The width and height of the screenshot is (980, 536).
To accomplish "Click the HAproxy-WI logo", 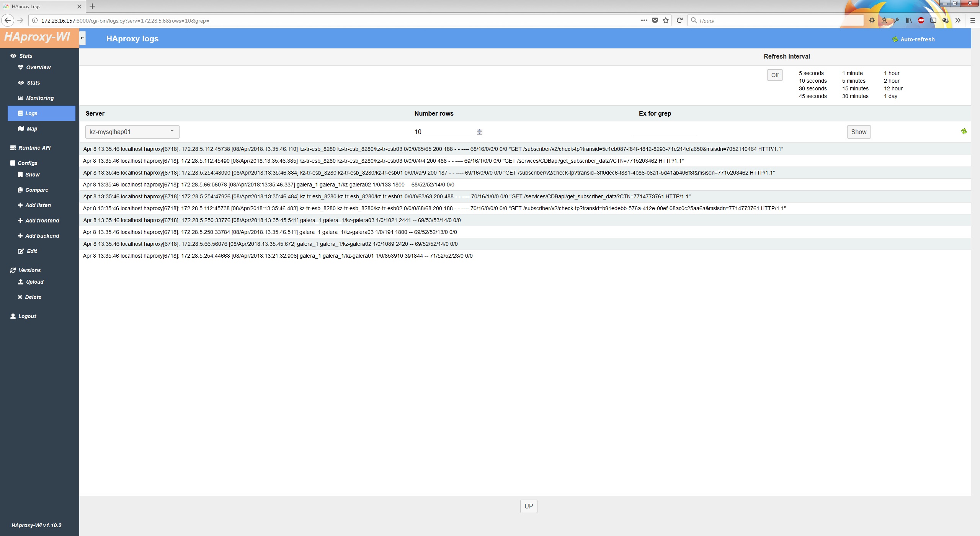I will click(x=37, y=37).
